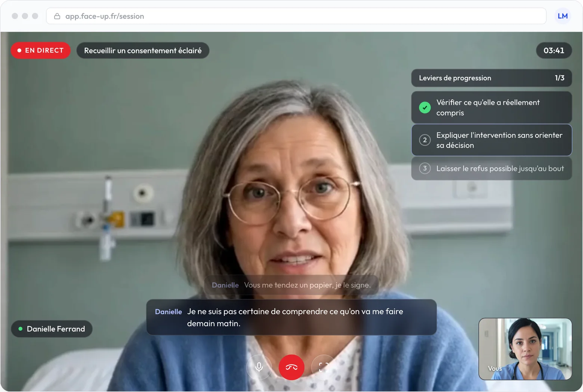Select 'Laisser le refus possible jusqu'au bout'
The width and height of the screenshot is (583, 392).
click(491, 168)
